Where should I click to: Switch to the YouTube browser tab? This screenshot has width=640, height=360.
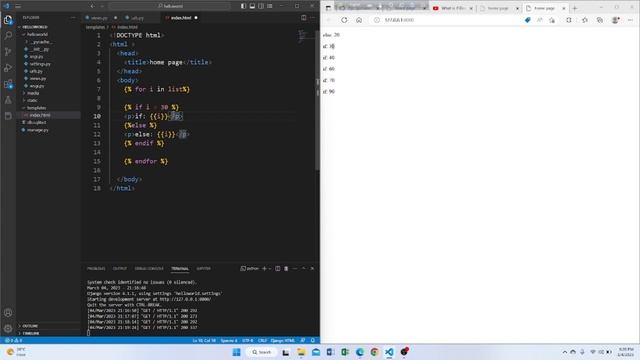coord(452,8)
